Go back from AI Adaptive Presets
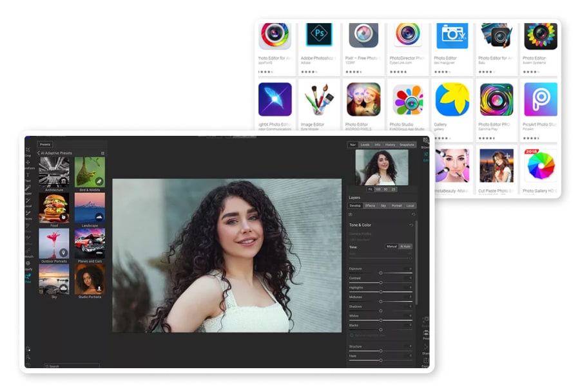Image resolution: width=580 pixels, height=392 pixels. point(38,153)
